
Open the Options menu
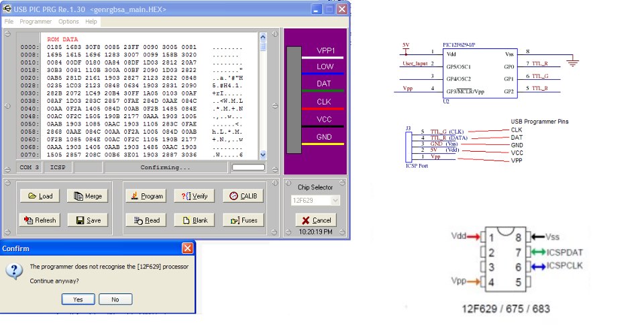click(68, 21)
